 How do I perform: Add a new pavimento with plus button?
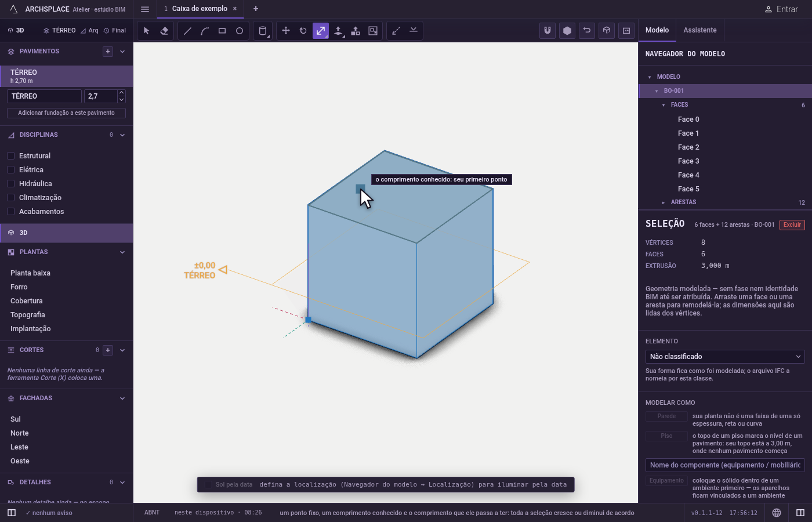pos(108,52)
